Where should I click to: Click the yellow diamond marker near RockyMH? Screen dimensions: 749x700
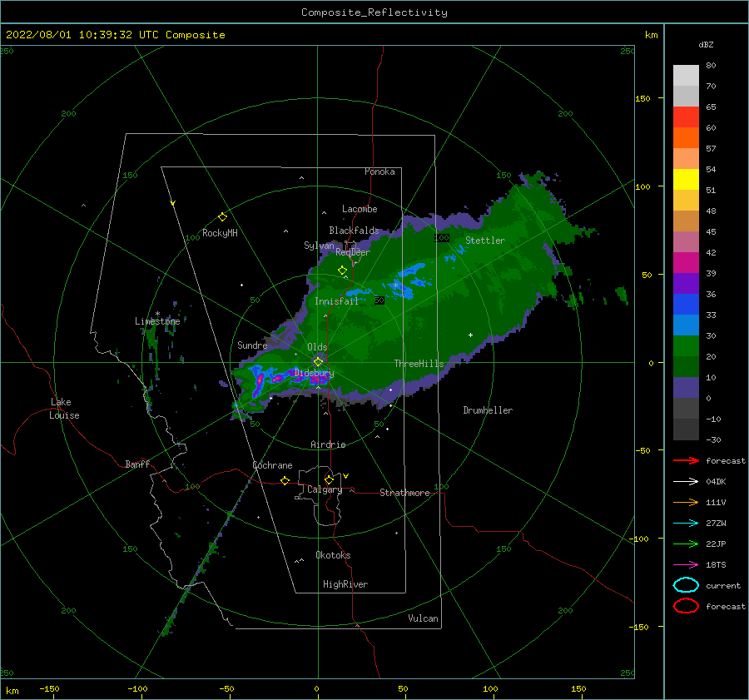(222, 217)
